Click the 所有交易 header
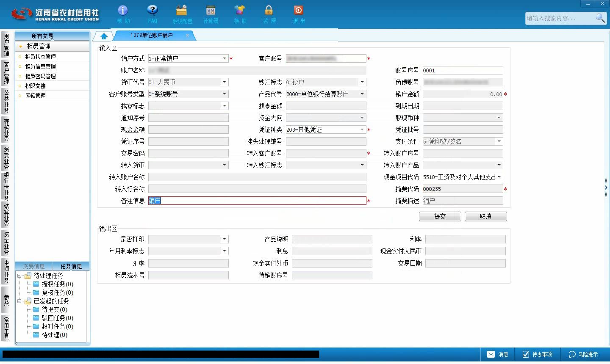 (x=53, y=36)
